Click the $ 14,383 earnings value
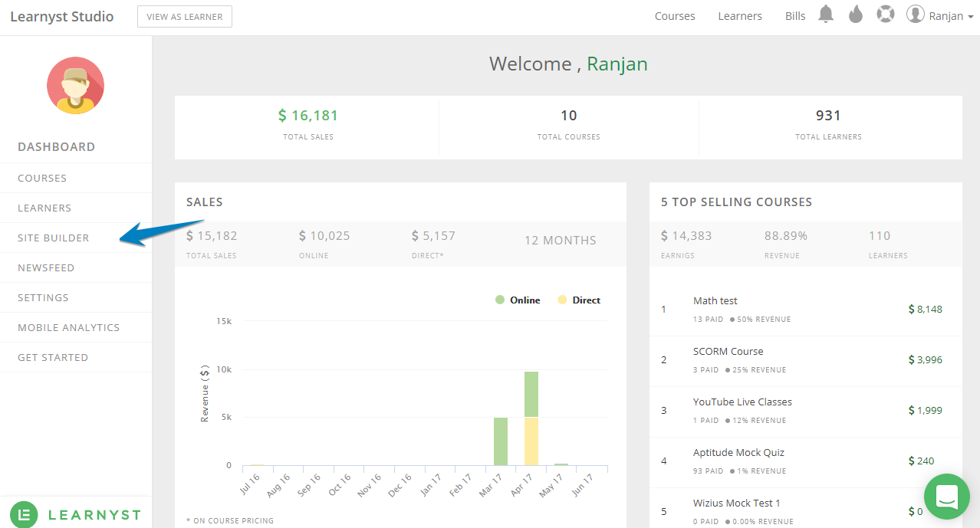 click(686, 236)
